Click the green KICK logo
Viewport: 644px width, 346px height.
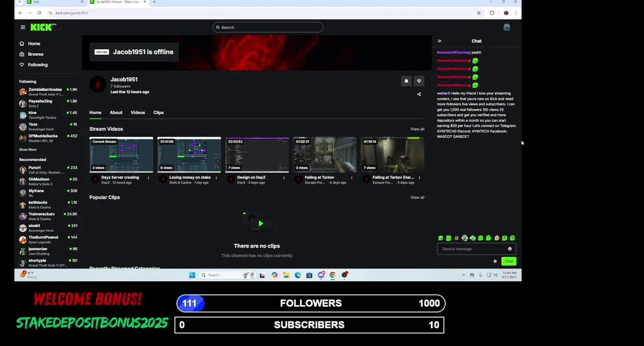42,27
